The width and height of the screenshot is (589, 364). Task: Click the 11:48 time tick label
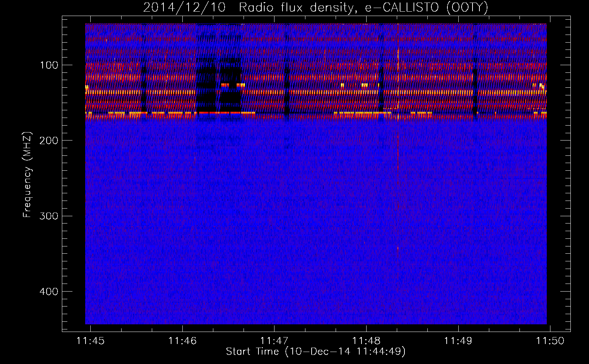pos(366,341)
